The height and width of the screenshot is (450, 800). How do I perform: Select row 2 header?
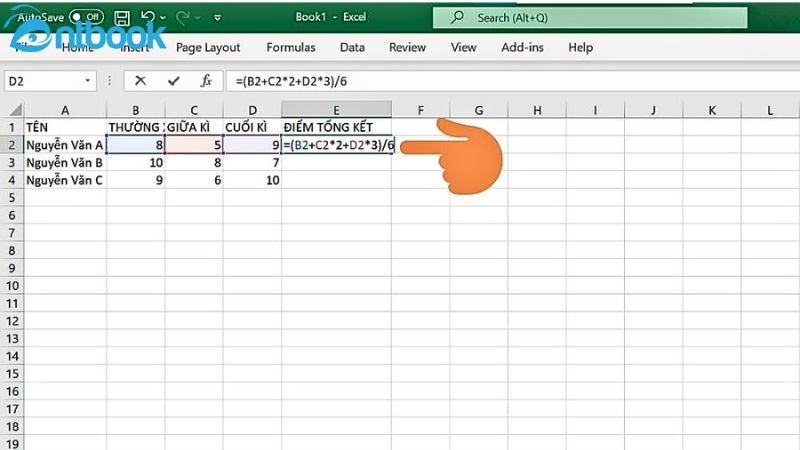click(12, 145)
